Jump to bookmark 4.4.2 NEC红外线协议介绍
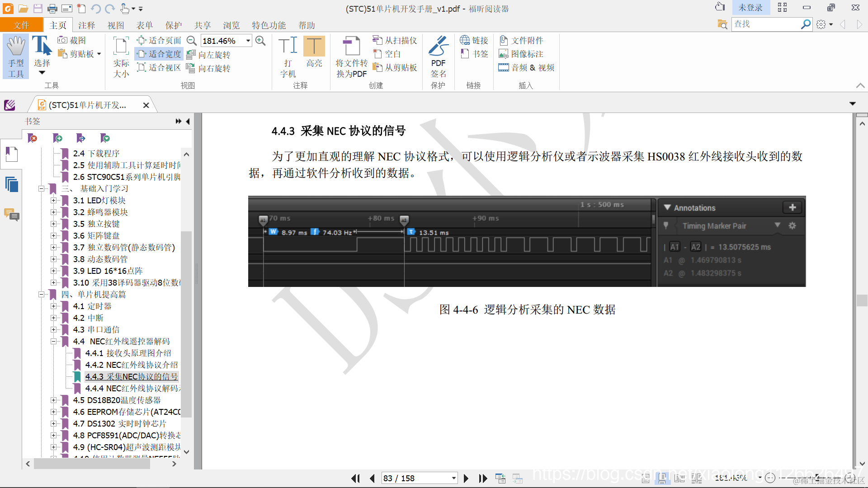The height and width of the screenshot is (488, 868). tap(131, 365)
